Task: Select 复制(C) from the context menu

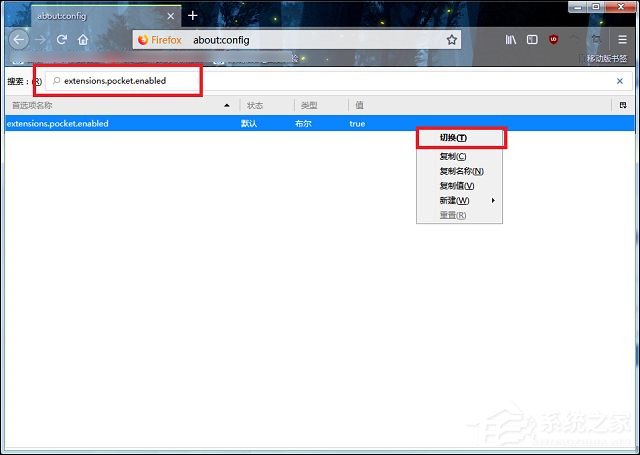Action: pos(452,157)
